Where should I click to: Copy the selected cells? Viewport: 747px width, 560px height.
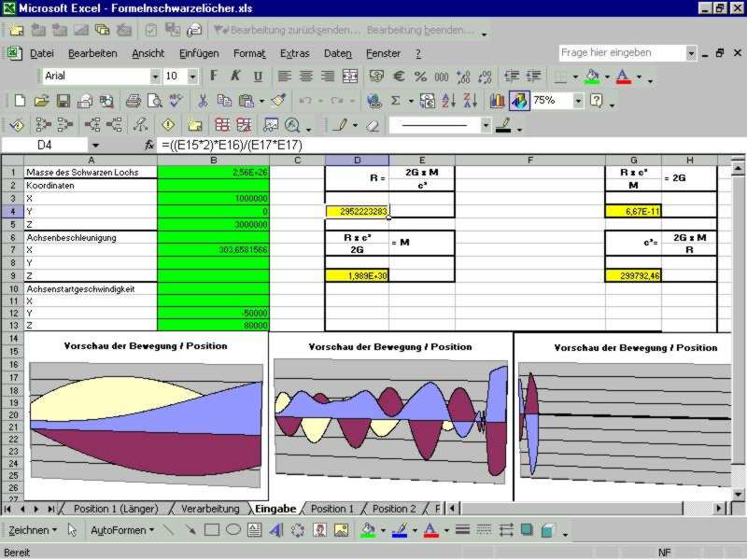click(224, 101)
